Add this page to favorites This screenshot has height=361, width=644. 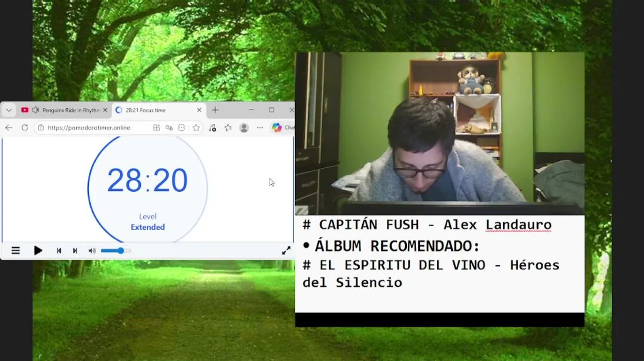click(x=196, y=128)
